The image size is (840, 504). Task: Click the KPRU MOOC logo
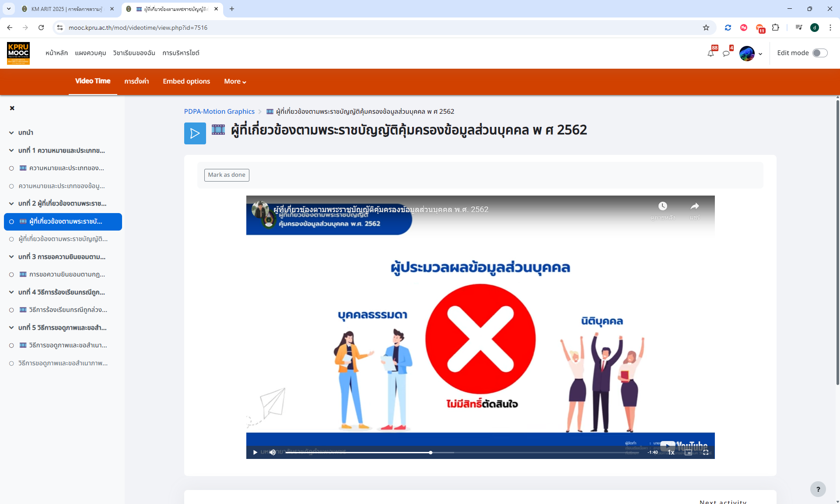pyautogui.click(x=18, y=52)
